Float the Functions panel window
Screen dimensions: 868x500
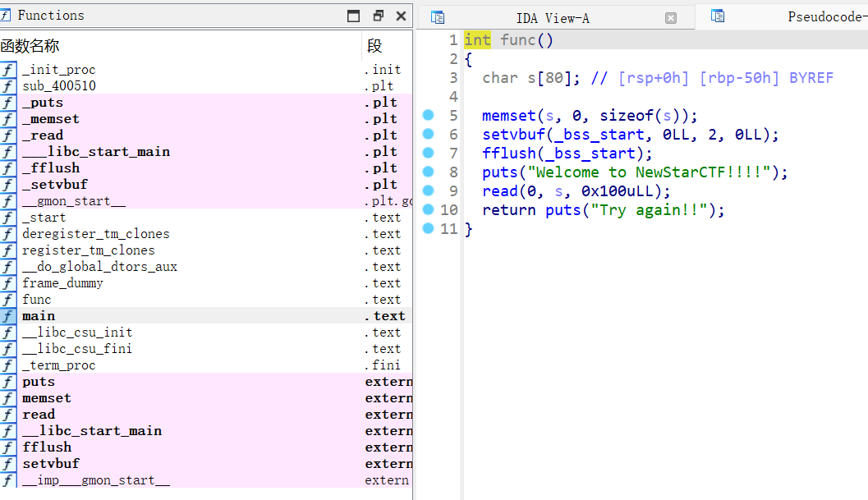[x=378, y=16]
